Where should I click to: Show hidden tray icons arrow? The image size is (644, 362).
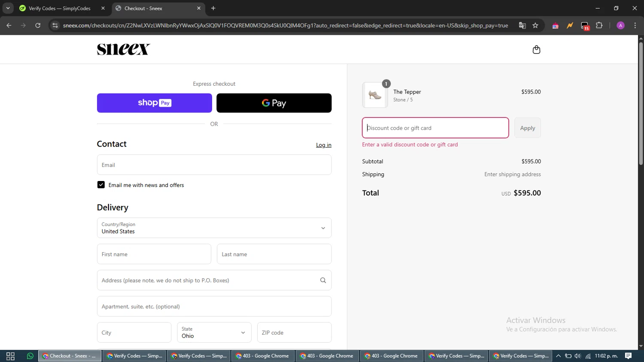tap(559, 356)
